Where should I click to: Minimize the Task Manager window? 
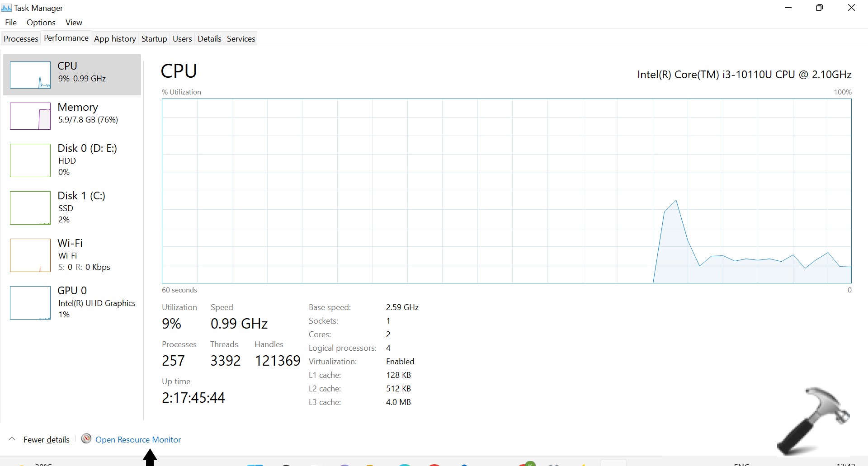click(x=788, y=8)
